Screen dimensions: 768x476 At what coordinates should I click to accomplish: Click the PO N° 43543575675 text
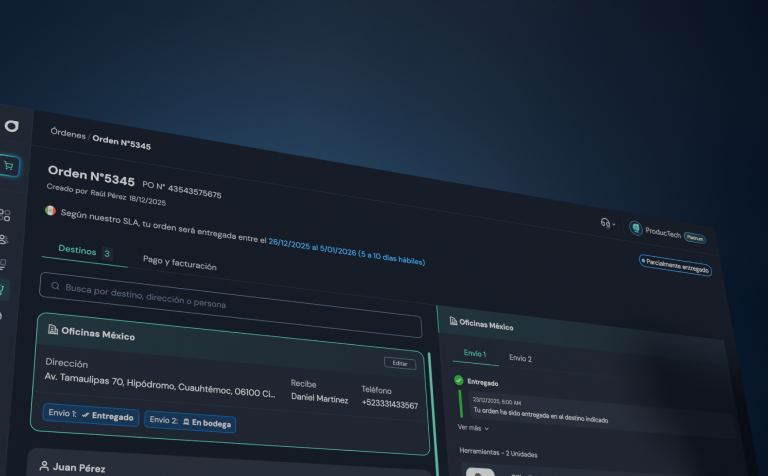182,189
